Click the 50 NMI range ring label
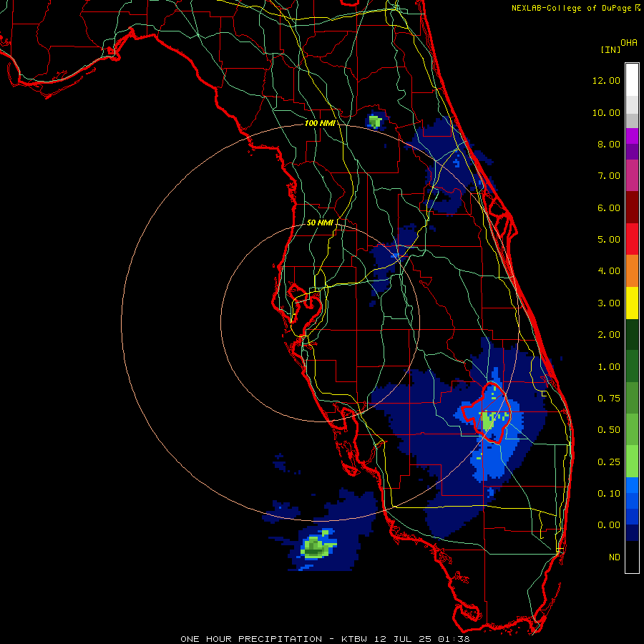This screenshot has height=644, width=644. point(320,223)
